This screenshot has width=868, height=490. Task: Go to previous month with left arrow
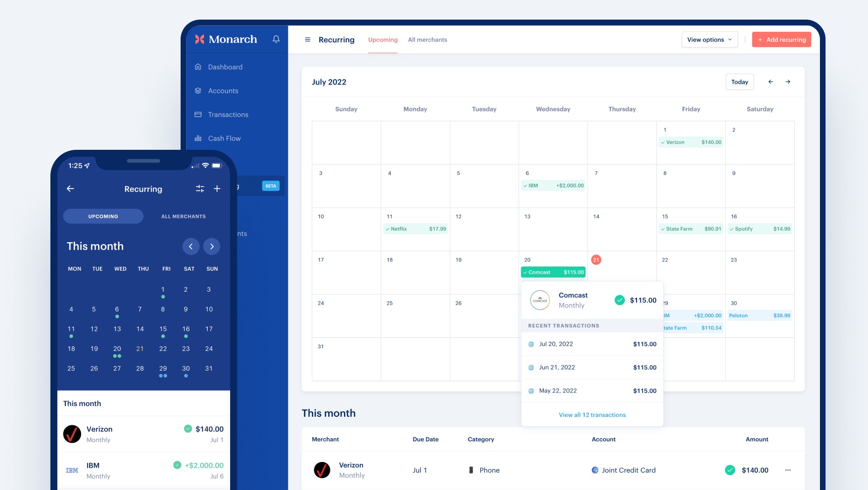pyautogui.click(x=770, y=82)
